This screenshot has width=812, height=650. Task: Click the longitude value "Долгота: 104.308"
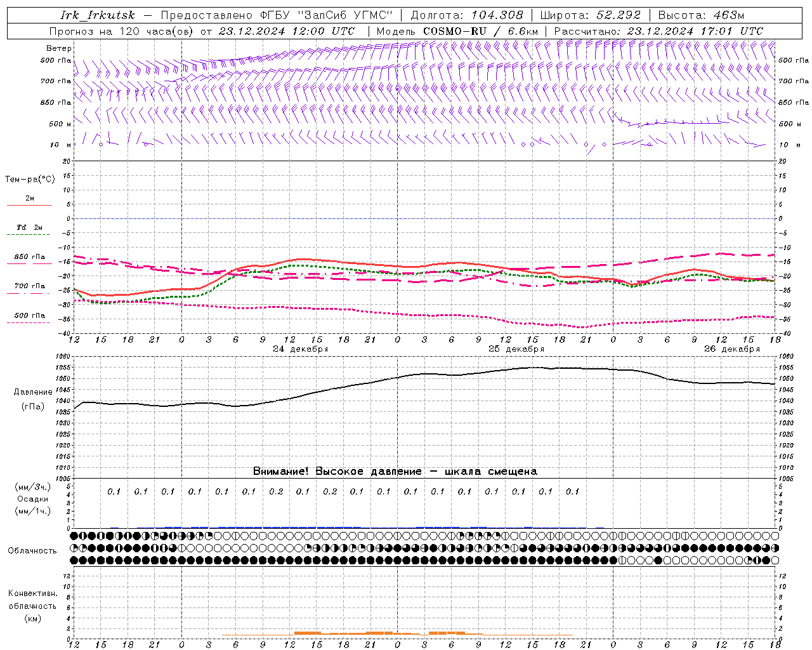[x=467, y=15]
